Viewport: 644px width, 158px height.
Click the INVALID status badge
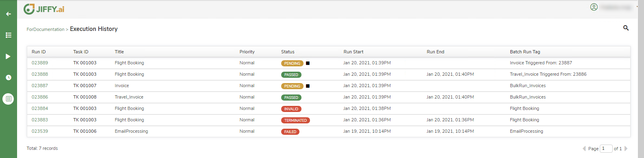pos(291,109)
